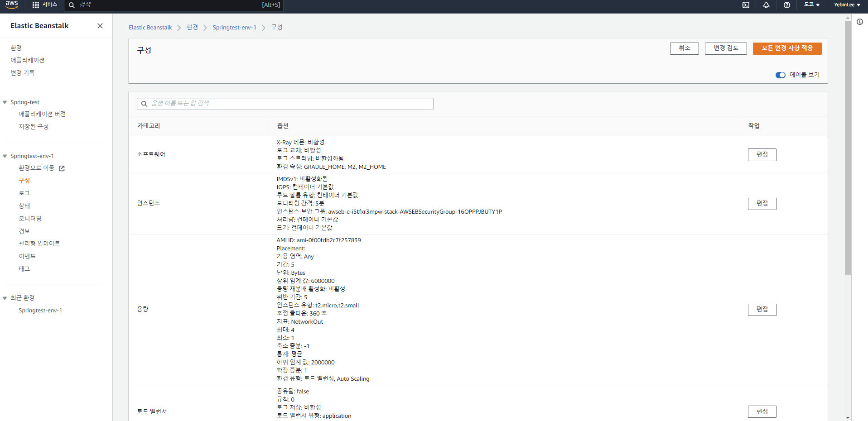Click the 옵션 column header
This screenshot has height=421, width=868.
[283, 126]
